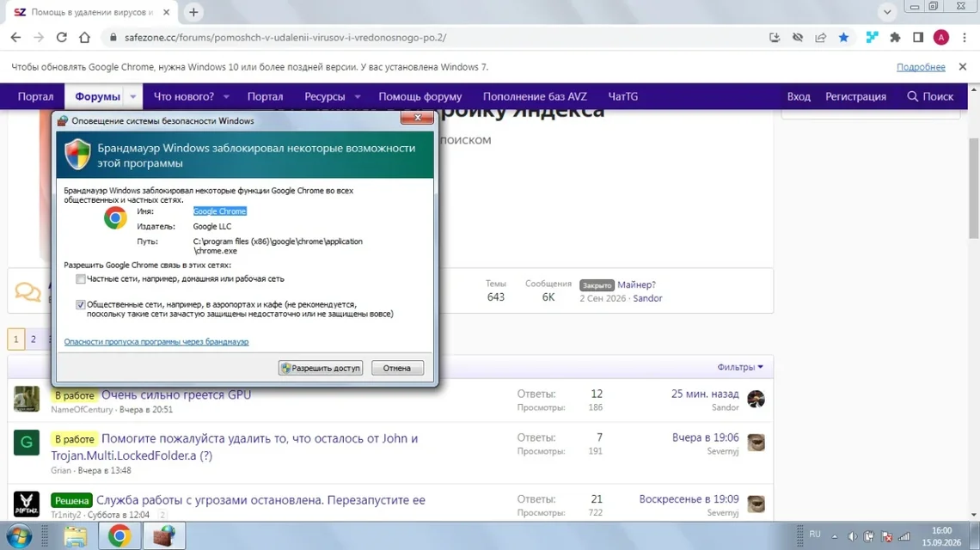This screenshot has width=980, height=550.
Task: Open the ЧатTG menu item
Action: tap(623, 96)
